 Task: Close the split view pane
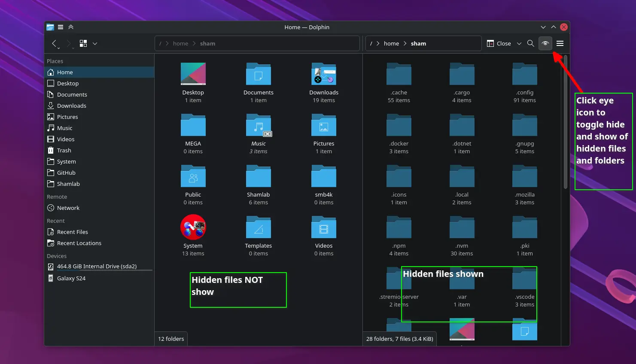(x=499, y=43)
